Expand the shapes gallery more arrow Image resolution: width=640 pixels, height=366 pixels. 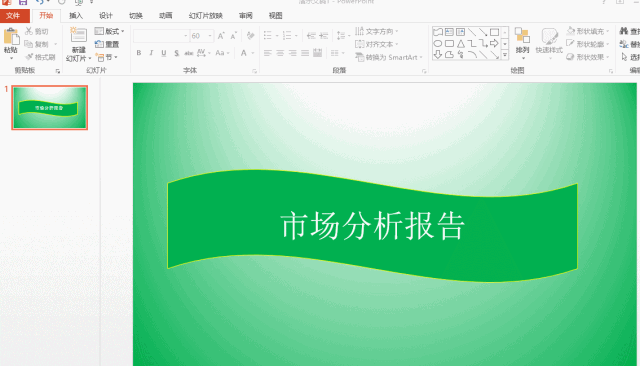tap(505, 55)
